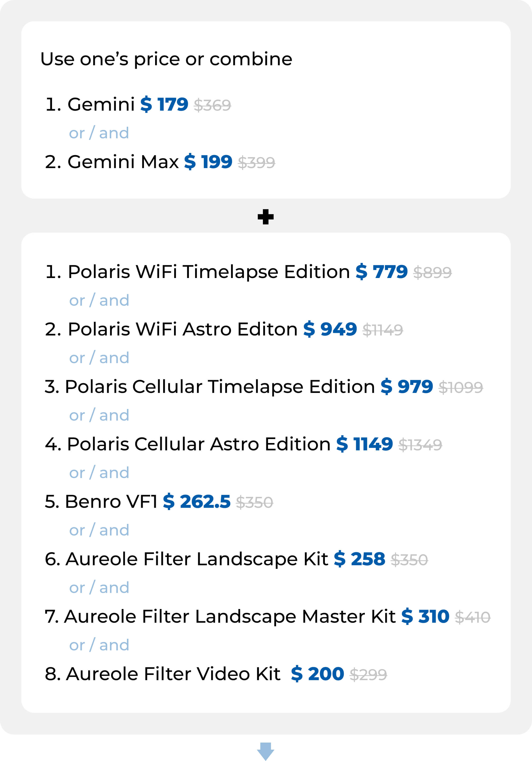Screen dimensions: 532x761
Task: Click the crossed-out $399 original price
Action: point(256,163)
